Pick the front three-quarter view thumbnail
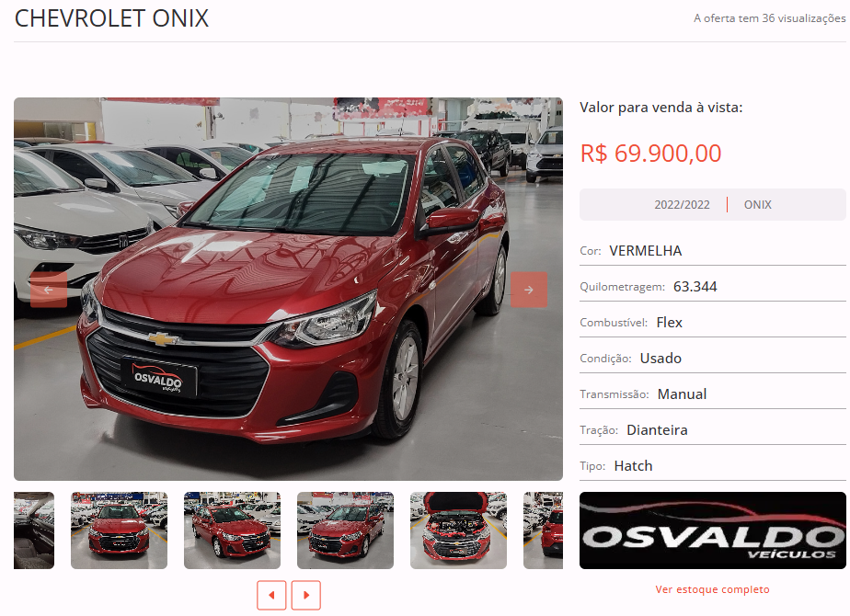 point(345,530)
